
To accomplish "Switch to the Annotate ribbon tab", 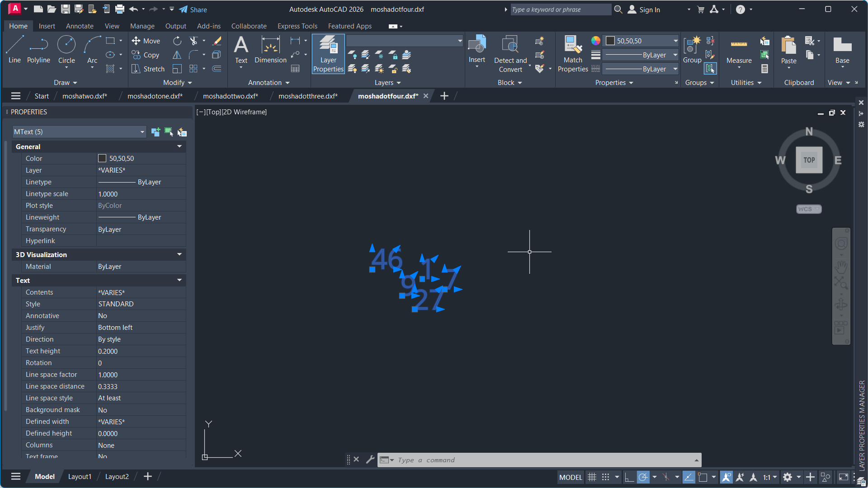I will tap(80, 26).
